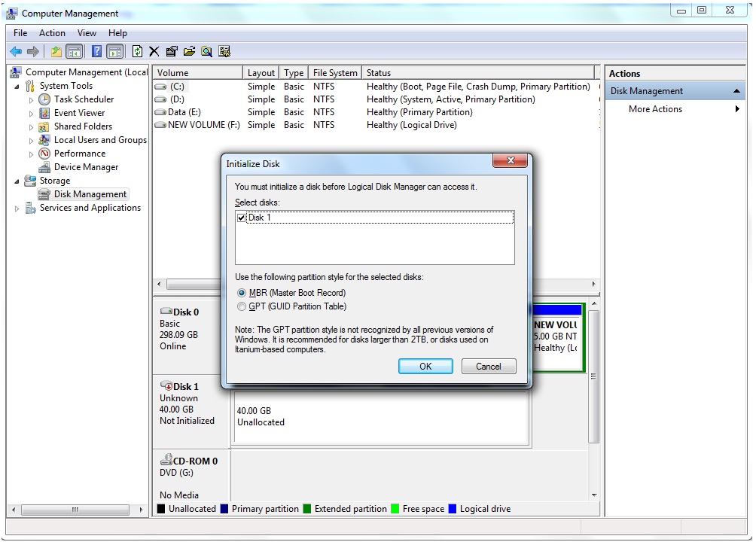Click OK in Initialize Disk dialog
Screen dimensions: 756x542
(425, 367)
